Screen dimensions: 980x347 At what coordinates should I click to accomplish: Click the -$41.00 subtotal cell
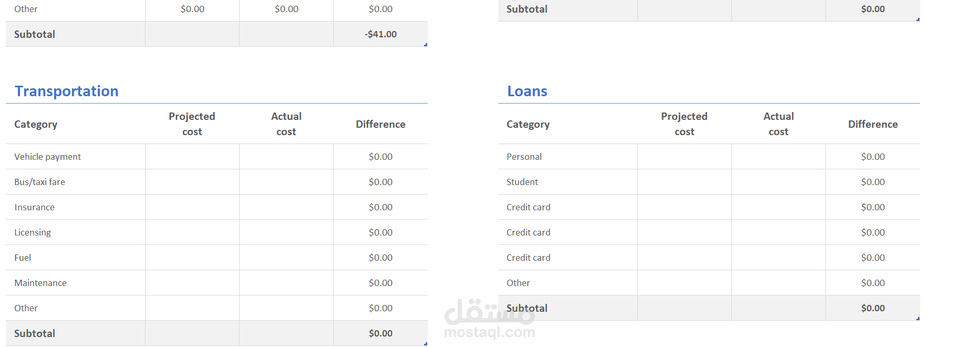coord(380,34)
